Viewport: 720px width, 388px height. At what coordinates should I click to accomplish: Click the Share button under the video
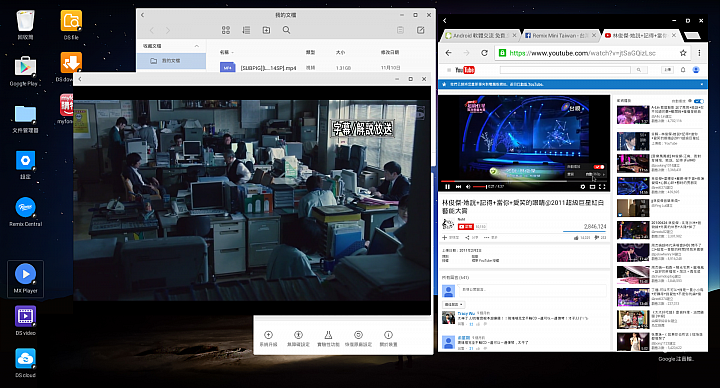coord(472,237)
